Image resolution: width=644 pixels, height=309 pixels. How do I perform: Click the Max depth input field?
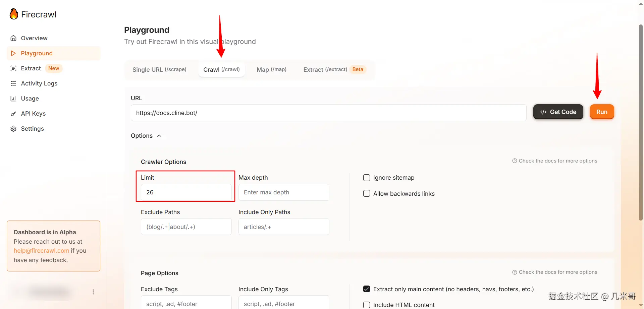(x=284, y=192)
